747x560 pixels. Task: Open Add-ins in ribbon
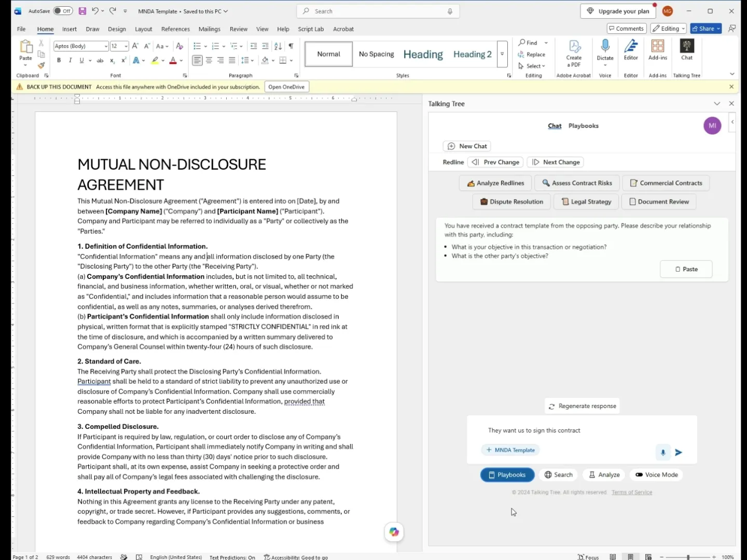click(658, 50)
